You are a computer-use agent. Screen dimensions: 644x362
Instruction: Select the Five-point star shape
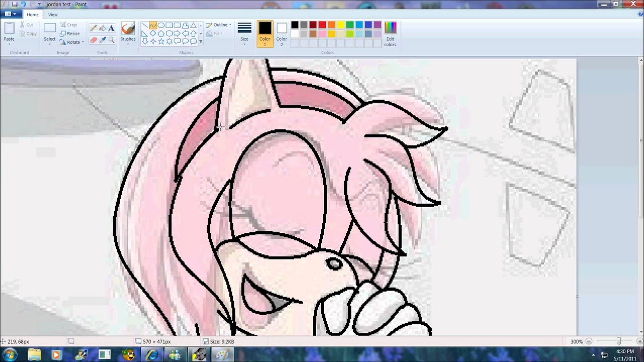pyautogui.click(x=161, y=41)
